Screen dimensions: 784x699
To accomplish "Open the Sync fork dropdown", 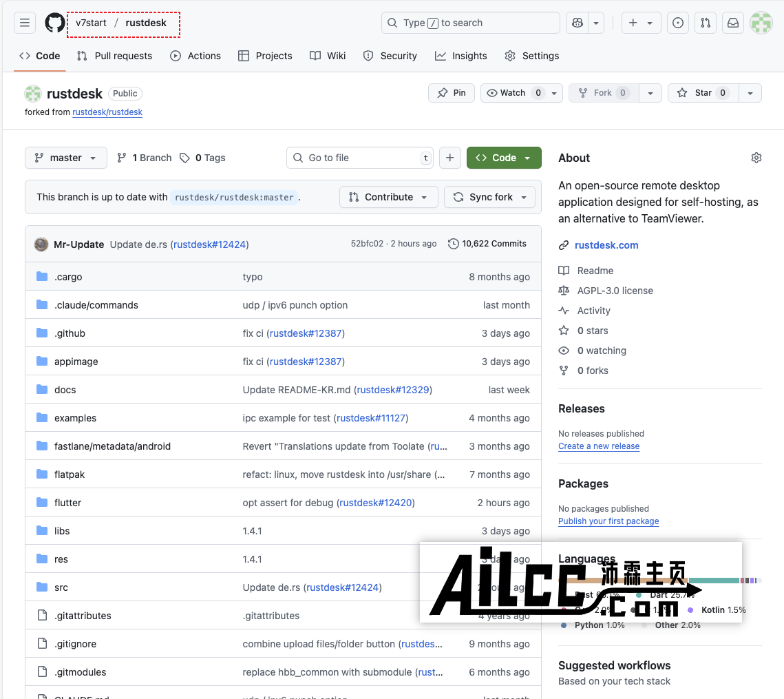I will click(489, 197).
